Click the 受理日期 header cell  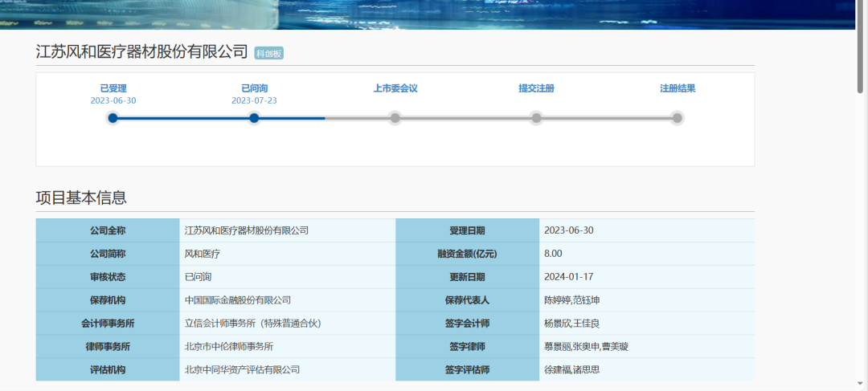468,230
